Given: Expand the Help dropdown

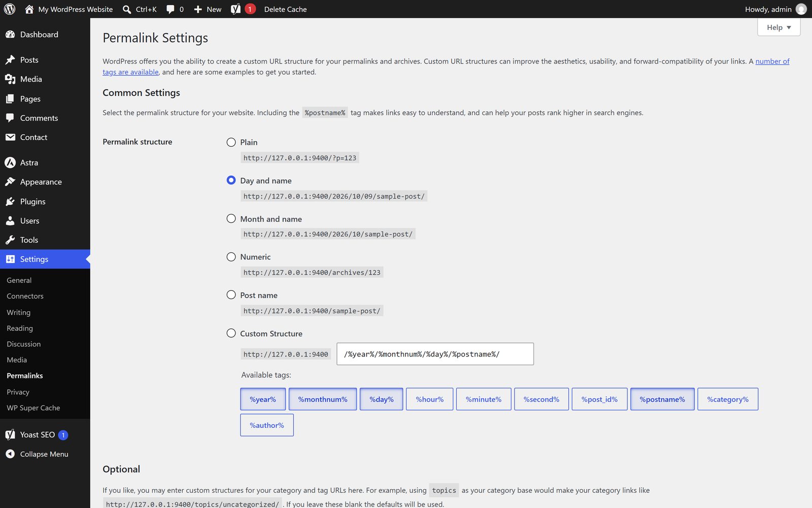Looking at the screenshot, I should (779, 27).
